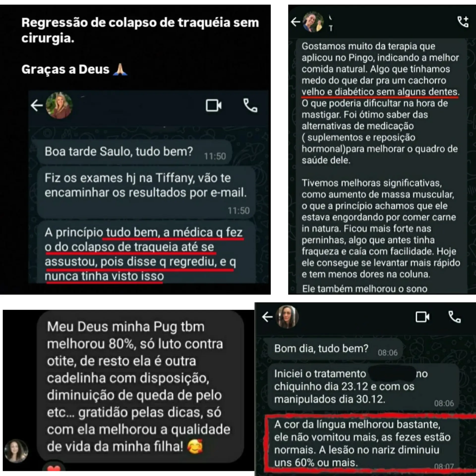The width and height of the screenshot is (476, 476).
Task: Open top-right chat contact avatar
Action: (x=313, y=22)
